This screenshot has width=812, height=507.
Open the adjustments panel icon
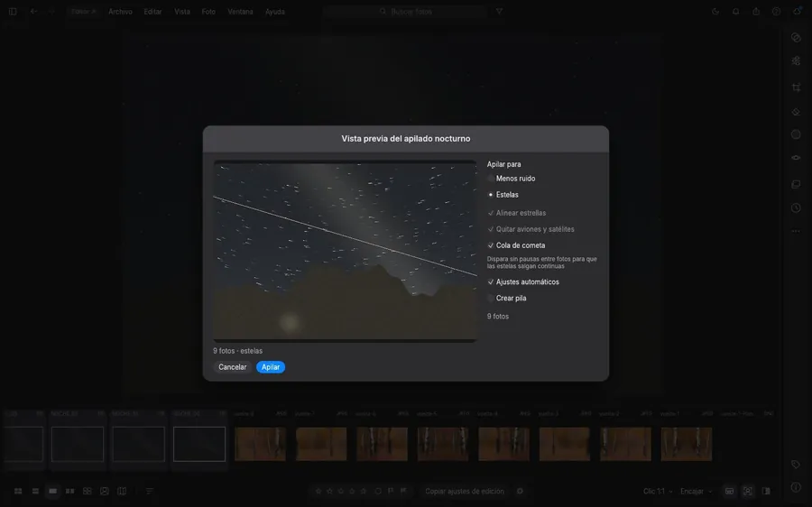[796, 61]
